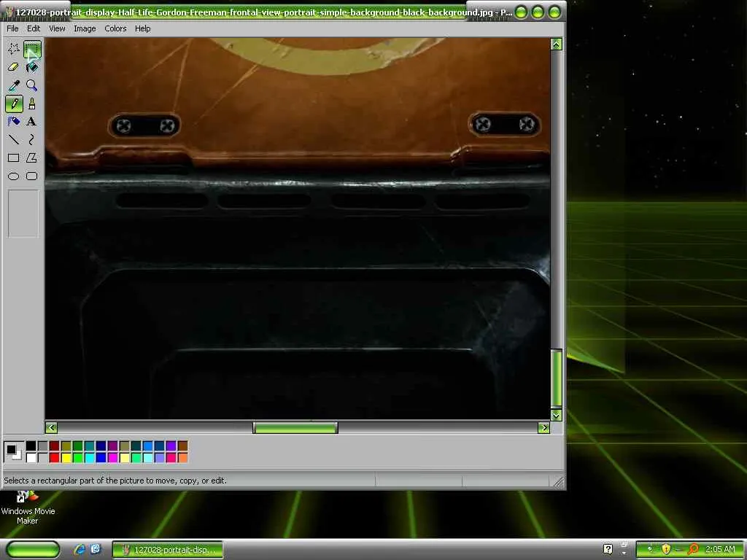This screenshot has height=560, width=747.
Task: Select the Line tool
Action: coord(14,139)
